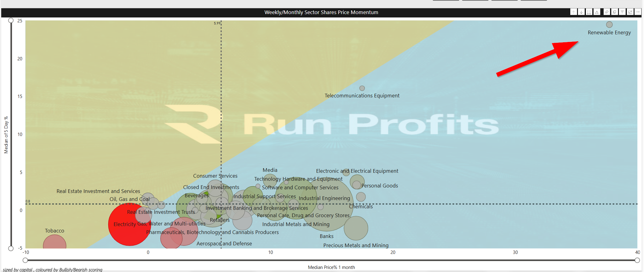Click the 'Closed End Investments' label
Screen dimensions: 644x272
coord(211,187)
